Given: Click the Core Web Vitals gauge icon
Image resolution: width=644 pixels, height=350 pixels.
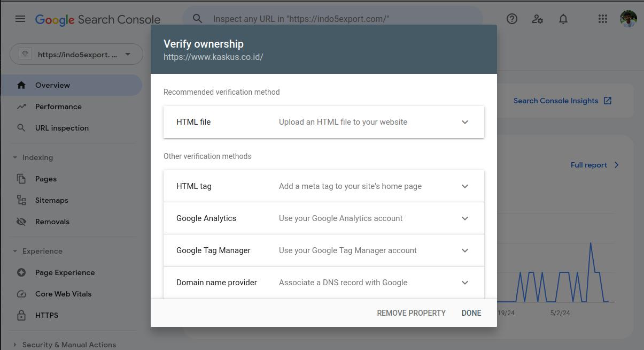Looking at the screenshot, I should pyautogui.click(x=21, y=294).
